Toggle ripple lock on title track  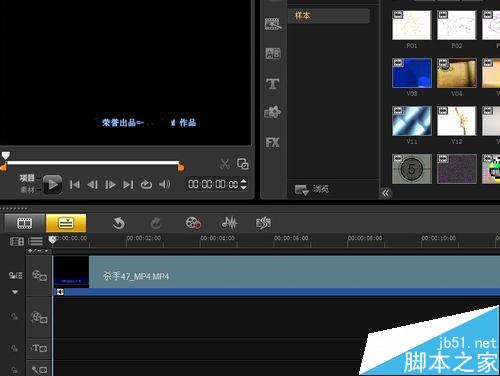pyautogui.click(x=14, y=349)
